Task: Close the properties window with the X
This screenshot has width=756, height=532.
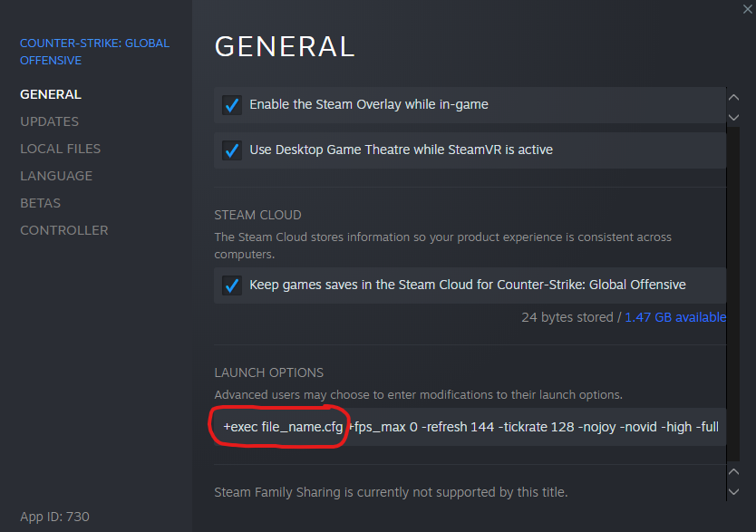Action: point(747,7)
